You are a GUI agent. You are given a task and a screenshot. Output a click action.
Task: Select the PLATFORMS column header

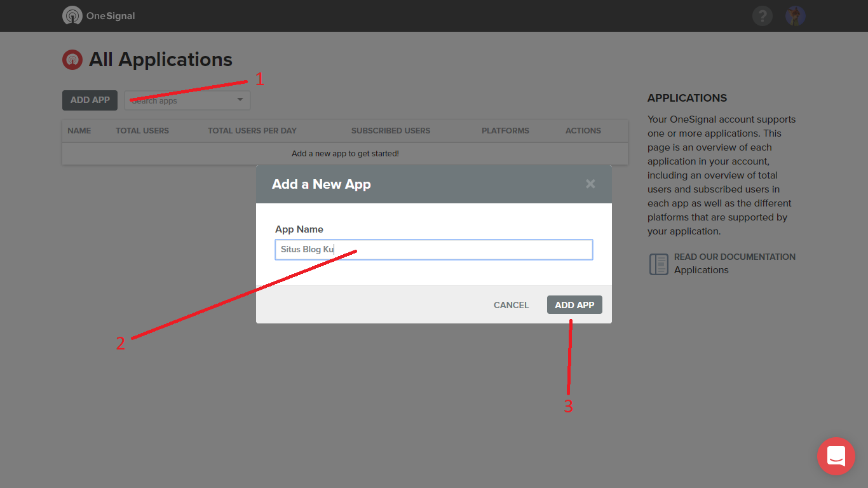coord(505,130)
